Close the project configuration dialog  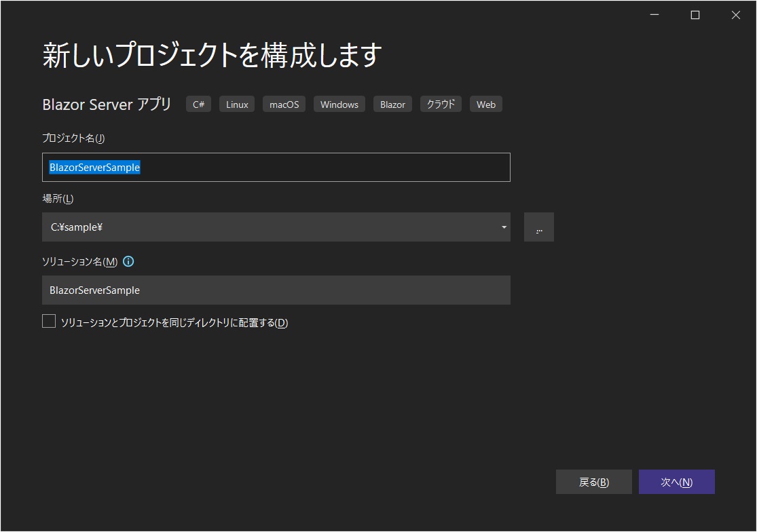[x=736, y=15]
